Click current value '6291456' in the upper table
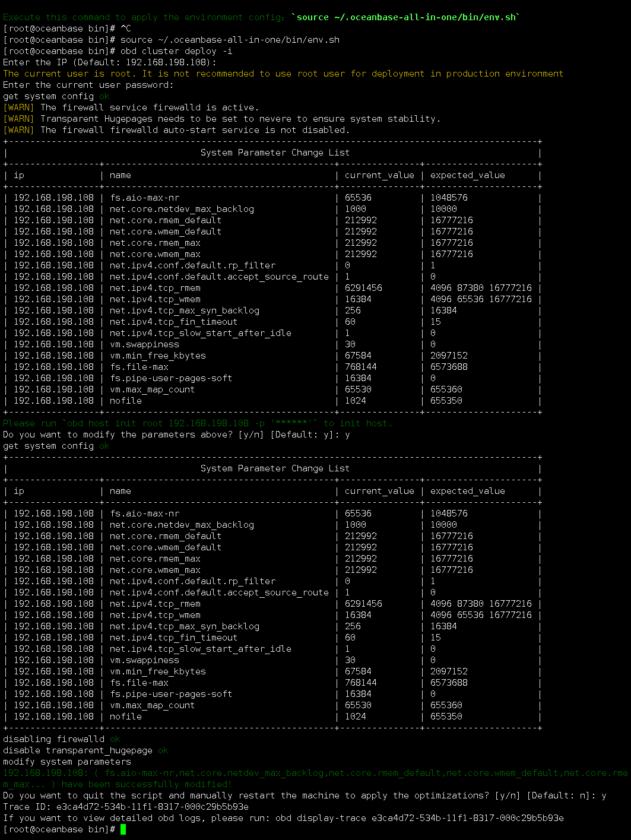The width and height of the screenshot is (631, 840). (363, 288)
